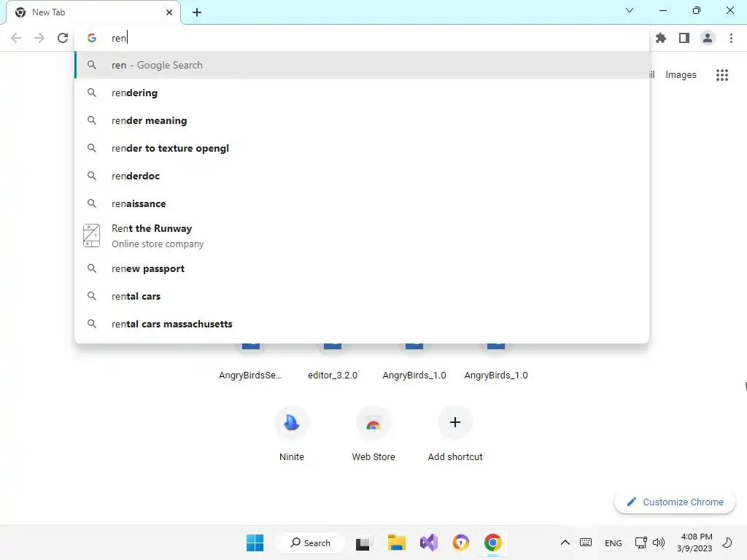Close the New Tab tab
Viewport: 747px width, 560px height.
tap(169, 12)
